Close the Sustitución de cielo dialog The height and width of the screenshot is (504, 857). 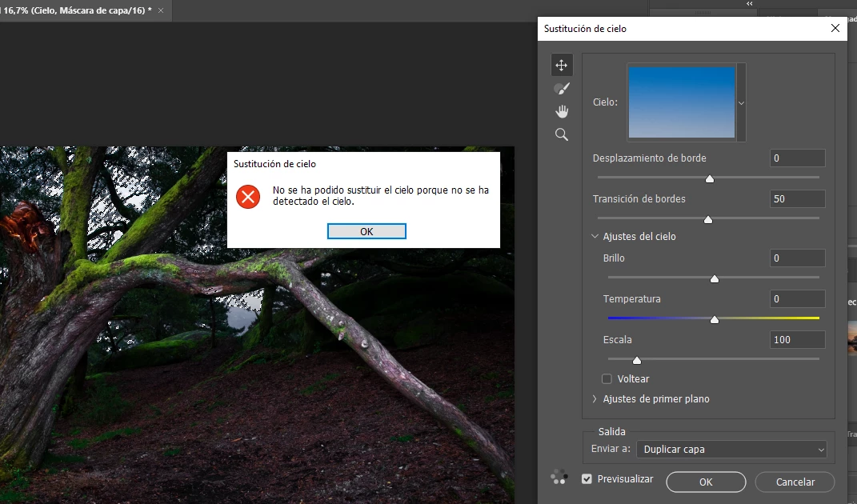tap(835, 28)
